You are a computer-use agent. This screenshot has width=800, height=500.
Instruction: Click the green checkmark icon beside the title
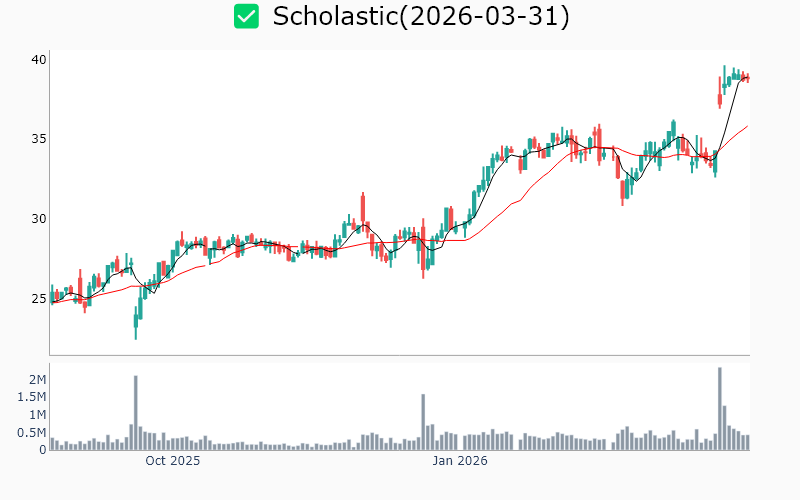click(246, 17)
